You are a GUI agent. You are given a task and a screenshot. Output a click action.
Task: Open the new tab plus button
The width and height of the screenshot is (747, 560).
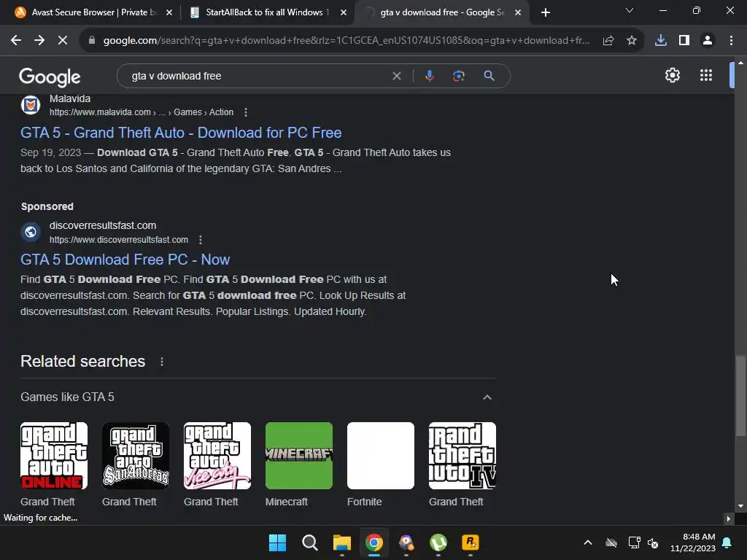(x=546, y=12)
